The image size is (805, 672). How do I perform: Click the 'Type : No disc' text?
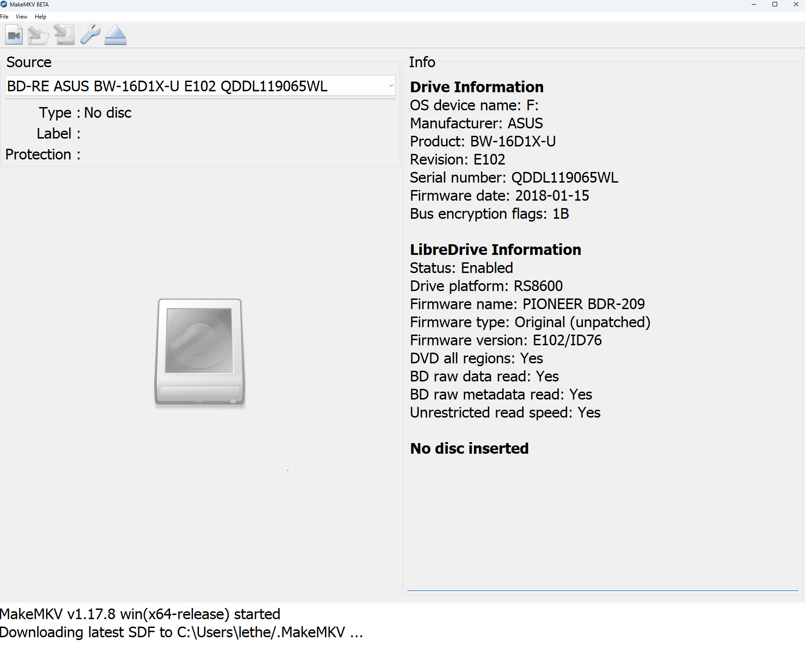coord(85,113)
